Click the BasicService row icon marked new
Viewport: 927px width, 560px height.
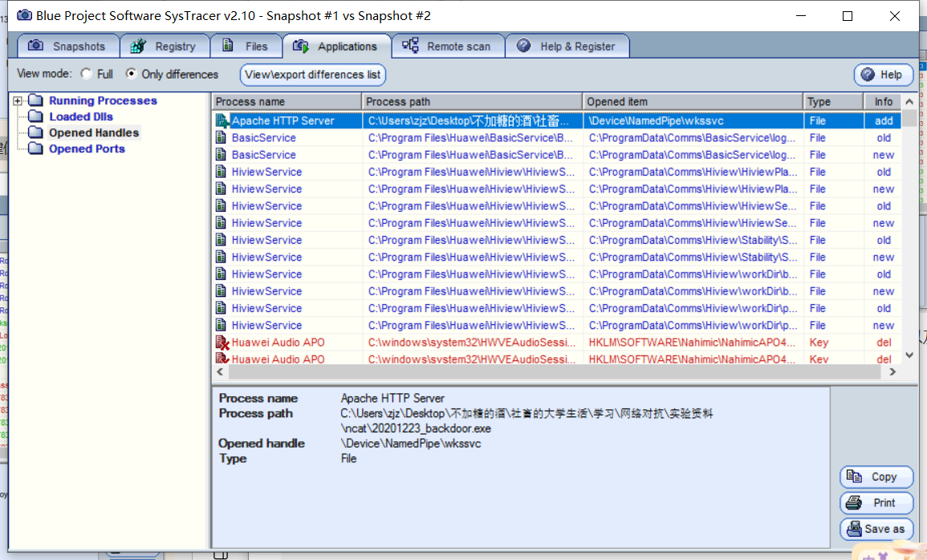(221, 155)
